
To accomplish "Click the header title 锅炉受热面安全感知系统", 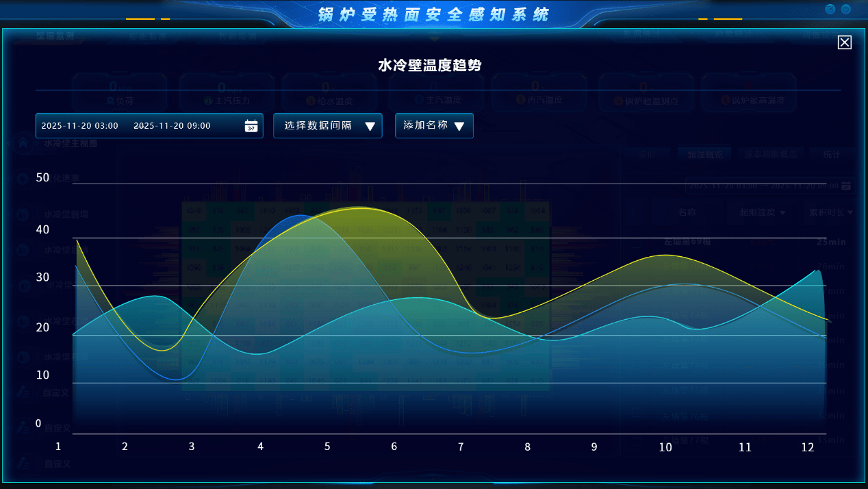I will click(x=434, y=14).
